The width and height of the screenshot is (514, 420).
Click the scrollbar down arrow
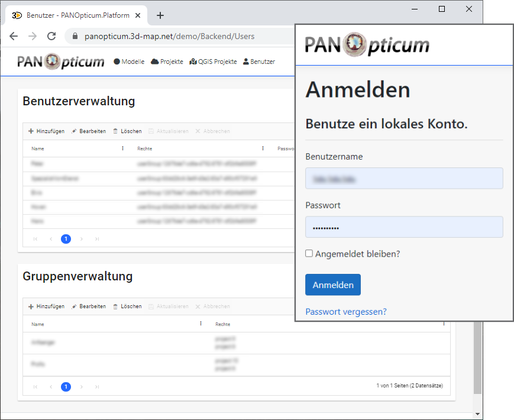[x=477, y=414]
